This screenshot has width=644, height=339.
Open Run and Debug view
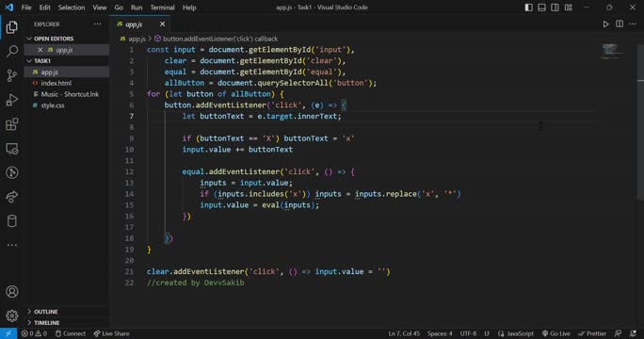tap(12, 100)
